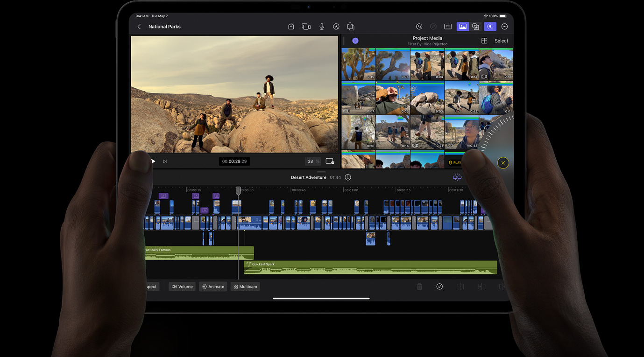Tap the back chevron next to National Parks
This screenshot has height=357, width=644.
(139, 27)
